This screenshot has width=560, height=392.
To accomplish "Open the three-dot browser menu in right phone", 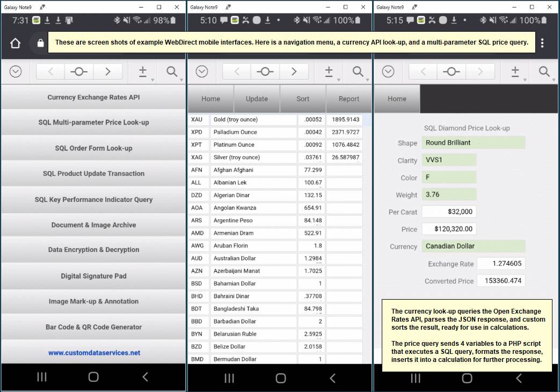I will 542,43.
